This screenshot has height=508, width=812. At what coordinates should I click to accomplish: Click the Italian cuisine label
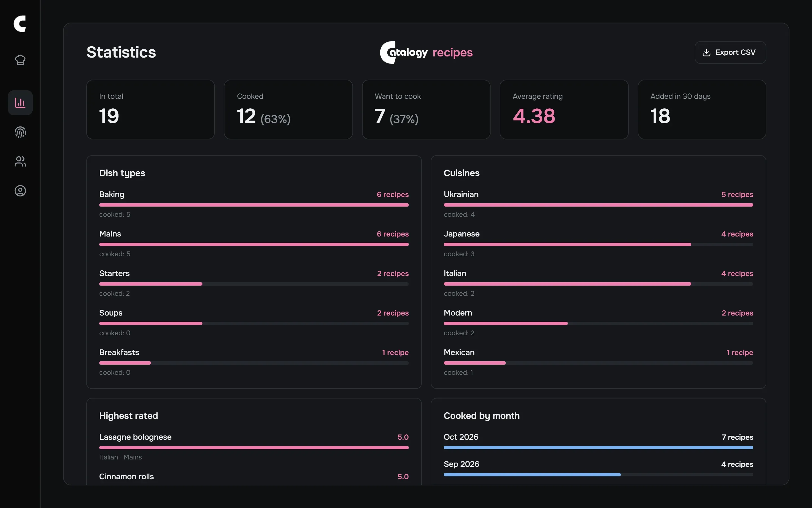pyautogui.click(x=455, y=273)
